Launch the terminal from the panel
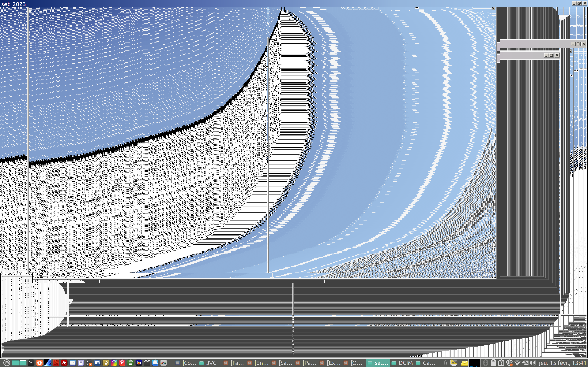 coord(31,363)
